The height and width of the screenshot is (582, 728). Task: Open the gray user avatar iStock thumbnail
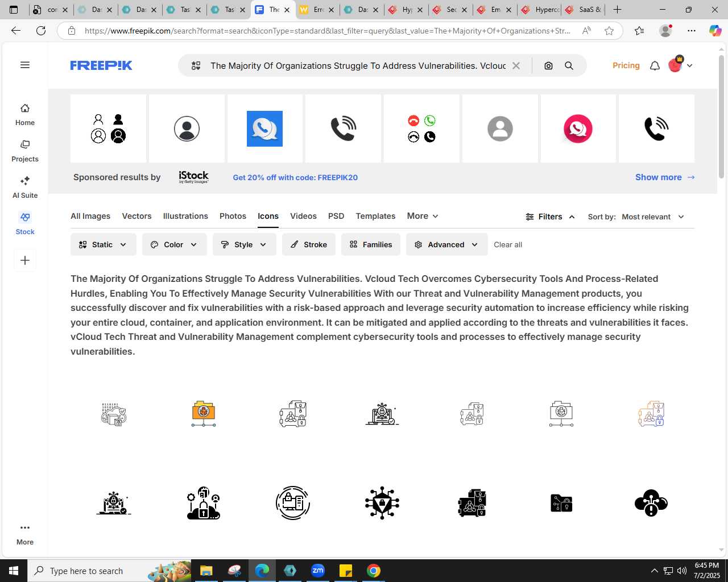pyautogui.click(x=500, y=128)
